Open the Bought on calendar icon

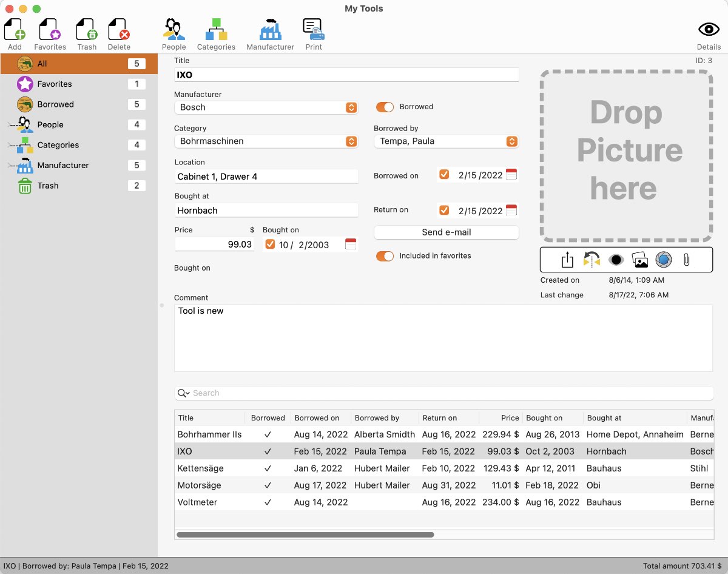coord(351,245)
